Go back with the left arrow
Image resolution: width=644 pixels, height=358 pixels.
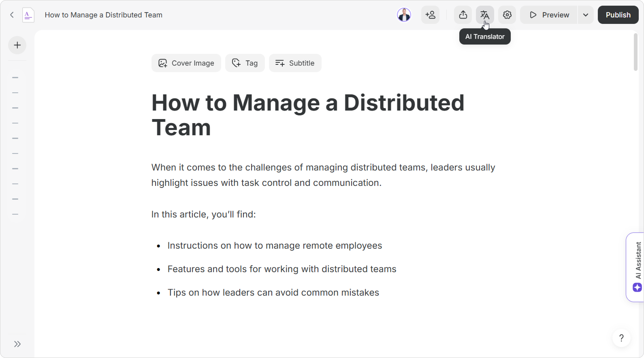point(12,15)
